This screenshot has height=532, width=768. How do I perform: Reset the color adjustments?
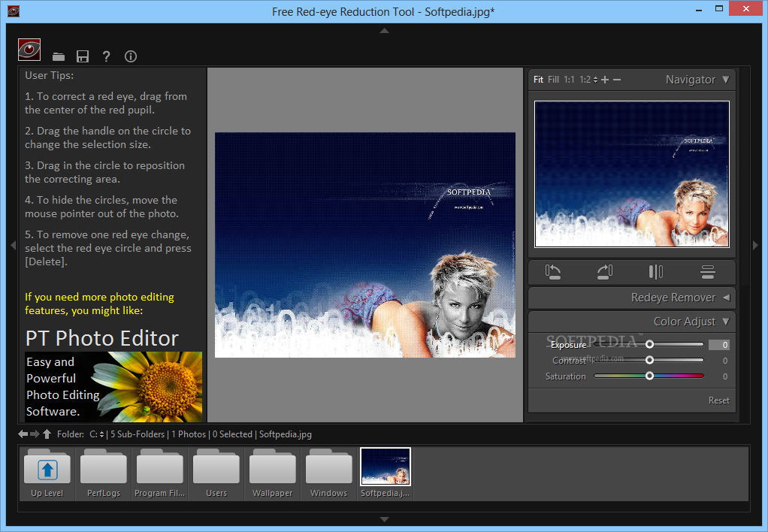(719, 401)
